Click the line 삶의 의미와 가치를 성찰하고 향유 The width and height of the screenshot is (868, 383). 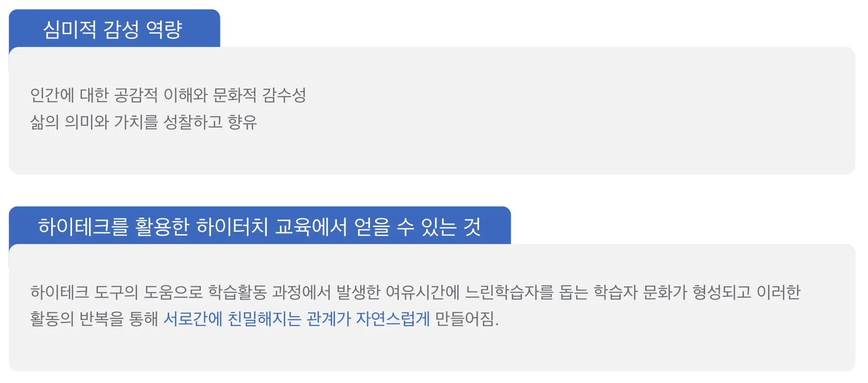tap(144, 122)
